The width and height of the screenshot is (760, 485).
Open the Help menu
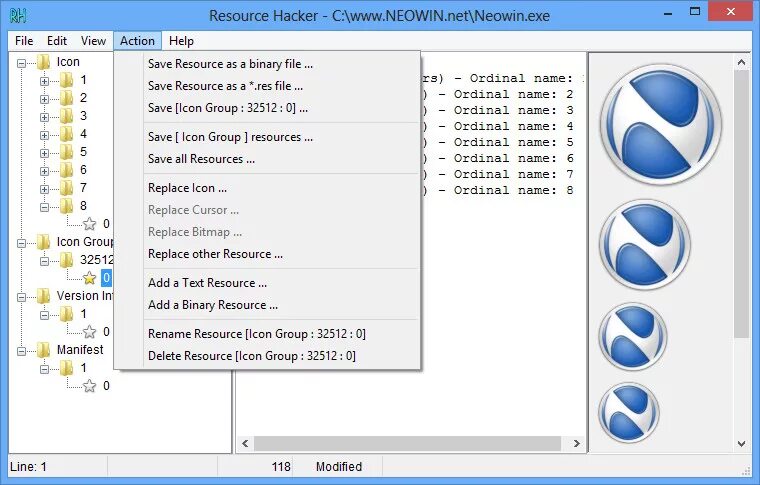tap(181, 41)
